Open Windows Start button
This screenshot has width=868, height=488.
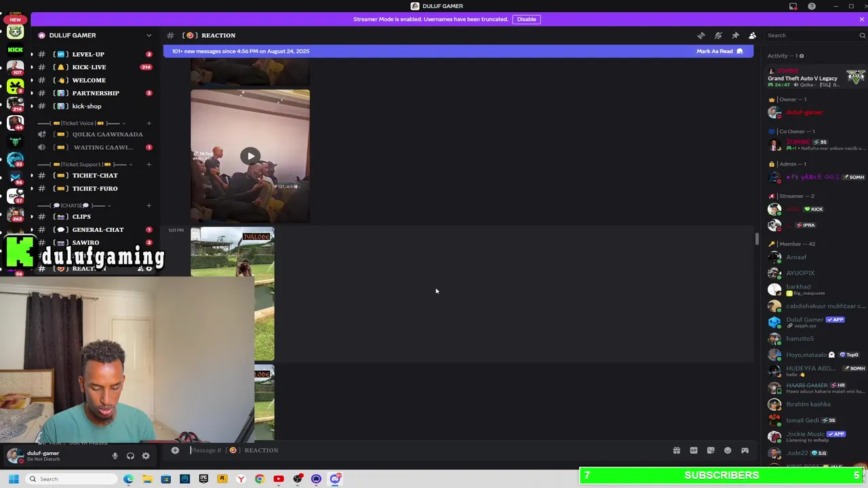pos(14,479)
